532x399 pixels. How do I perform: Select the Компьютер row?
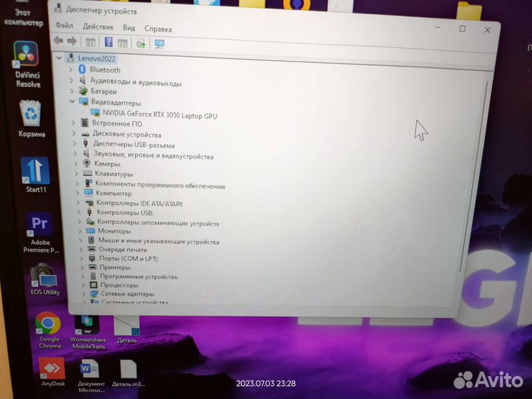114,194
